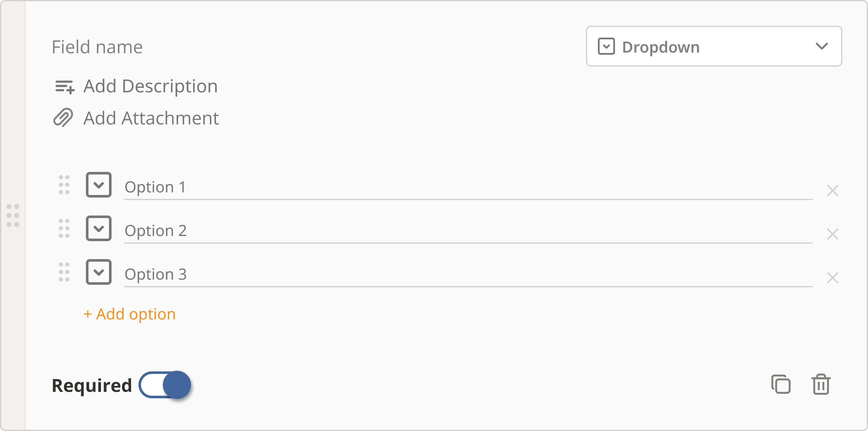Grab the drag handle beside Option 1
This screenshot has height=431, width=868.
(64, 185)
